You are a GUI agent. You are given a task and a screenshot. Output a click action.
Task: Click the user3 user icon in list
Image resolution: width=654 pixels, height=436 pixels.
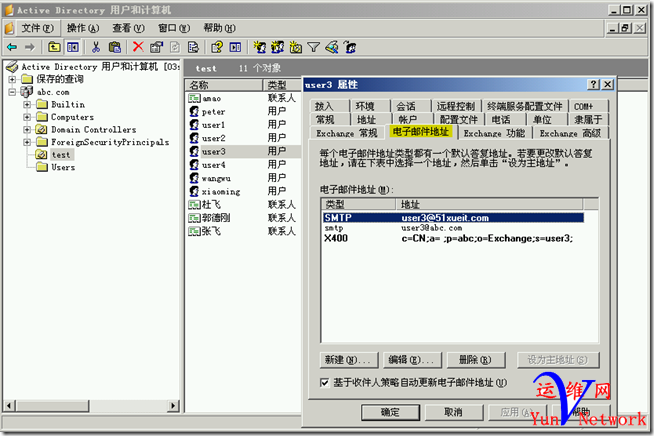[194, 151]
